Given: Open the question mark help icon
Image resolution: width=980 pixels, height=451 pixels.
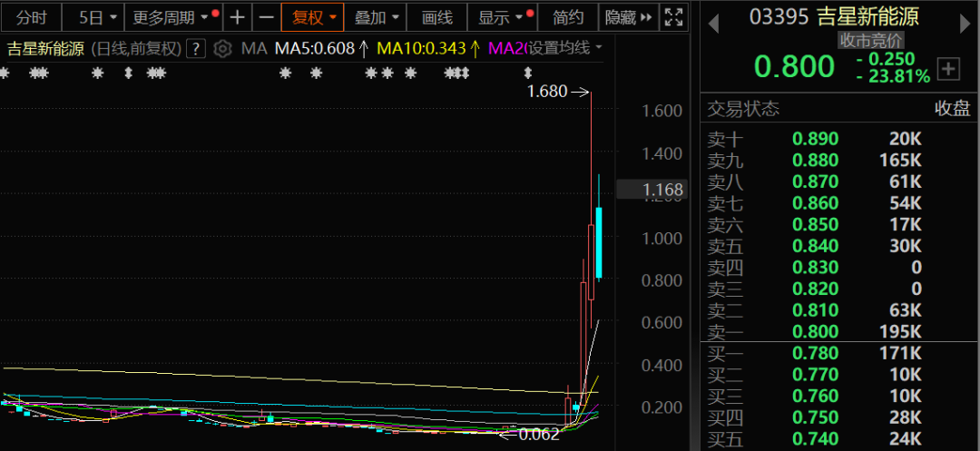Looking at the screenshot, I should (197, 49).
